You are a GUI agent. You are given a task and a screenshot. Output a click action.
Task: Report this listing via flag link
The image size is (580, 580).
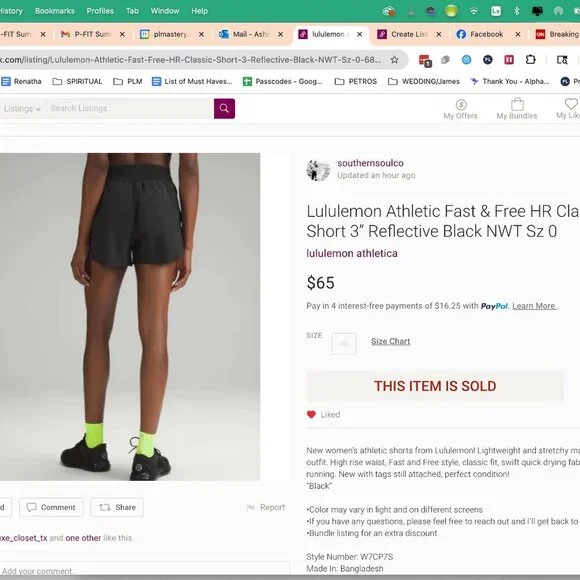tap(266, 508)
